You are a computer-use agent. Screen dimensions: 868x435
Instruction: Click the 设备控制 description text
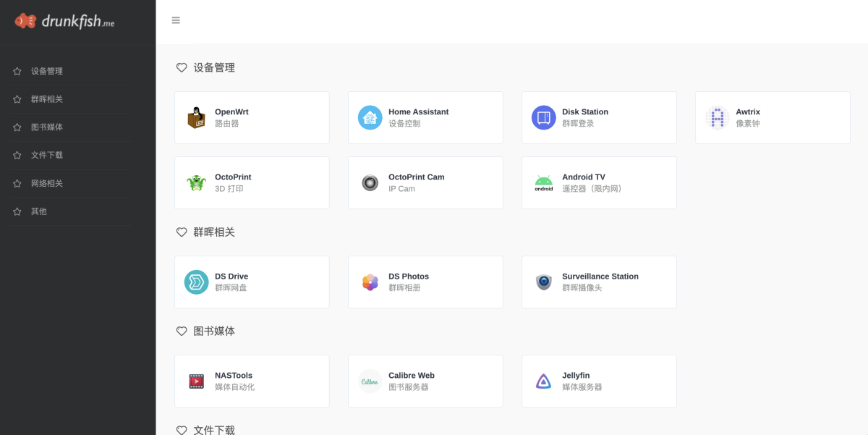tap(404, 124)
